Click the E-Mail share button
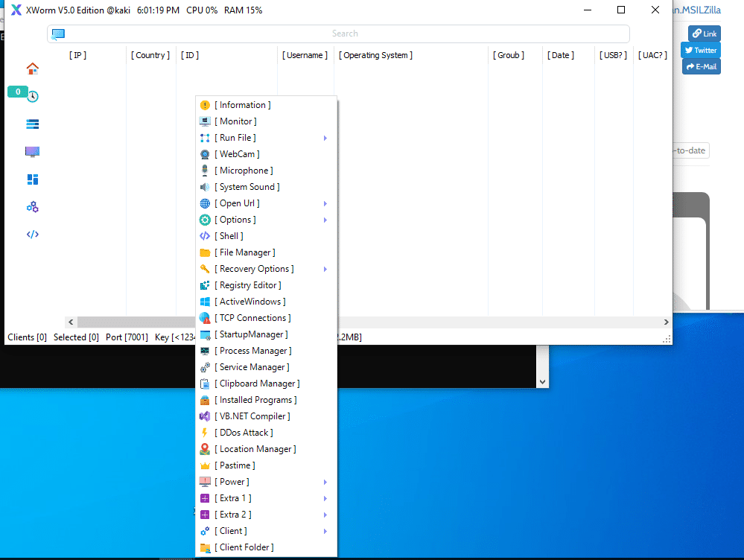The width and height of the screenshot is (744, 560). [702, 66]
